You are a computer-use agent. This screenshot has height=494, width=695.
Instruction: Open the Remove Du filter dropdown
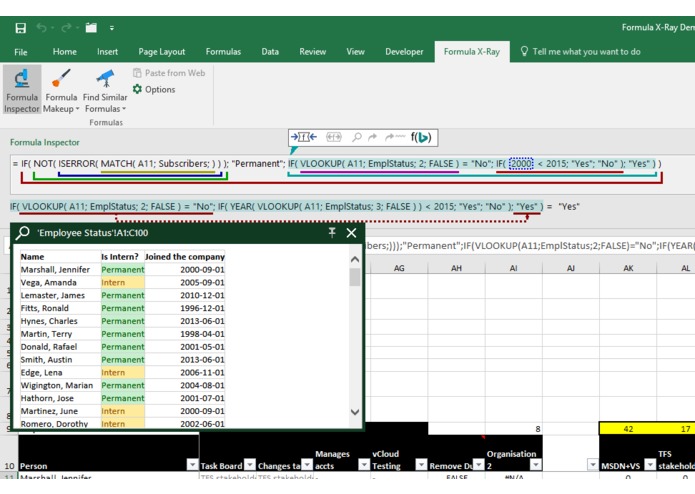pos(478,464)
